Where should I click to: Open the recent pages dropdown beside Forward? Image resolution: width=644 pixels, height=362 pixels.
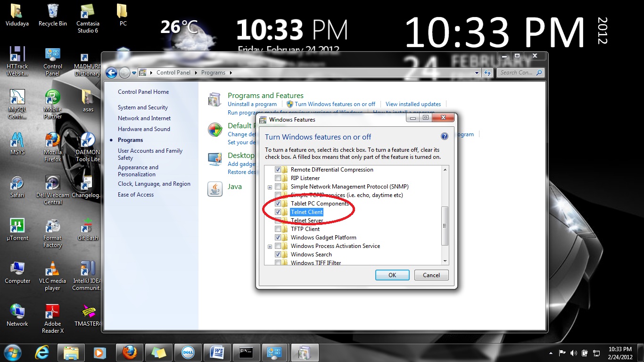pyautogui.click(x=134, y=73)
